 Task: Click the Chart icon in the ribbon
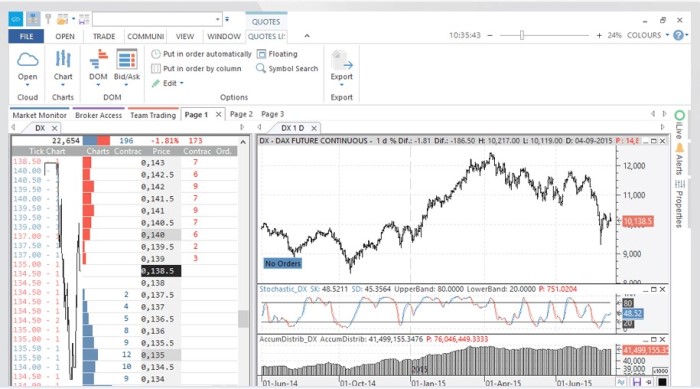coord(63,60)
